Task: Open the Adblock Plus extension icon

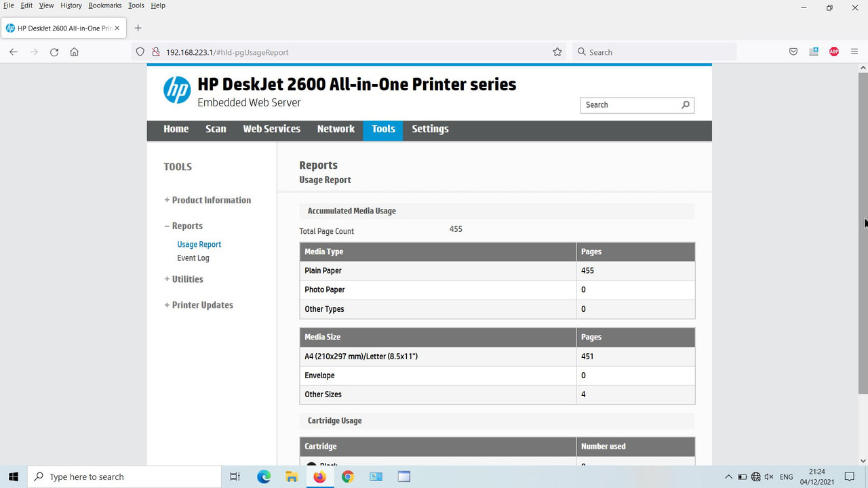Action: click(834, 52)
